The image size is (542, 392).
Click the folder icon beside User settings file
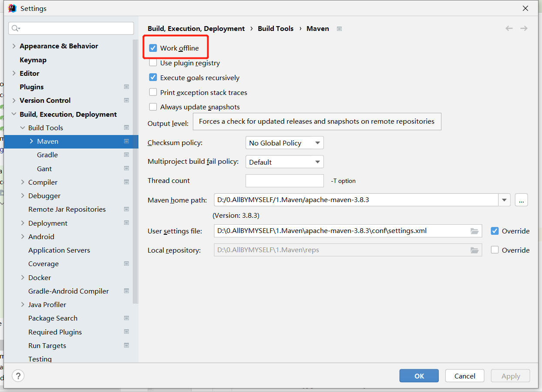tap(475, 231)
